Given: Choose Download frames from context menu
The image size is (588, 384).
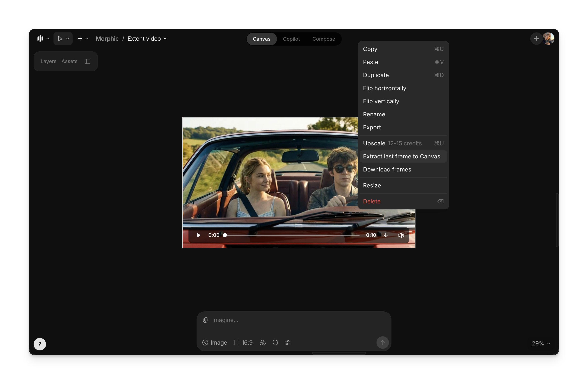Looking at the screenshot, I should pos(387,170).
